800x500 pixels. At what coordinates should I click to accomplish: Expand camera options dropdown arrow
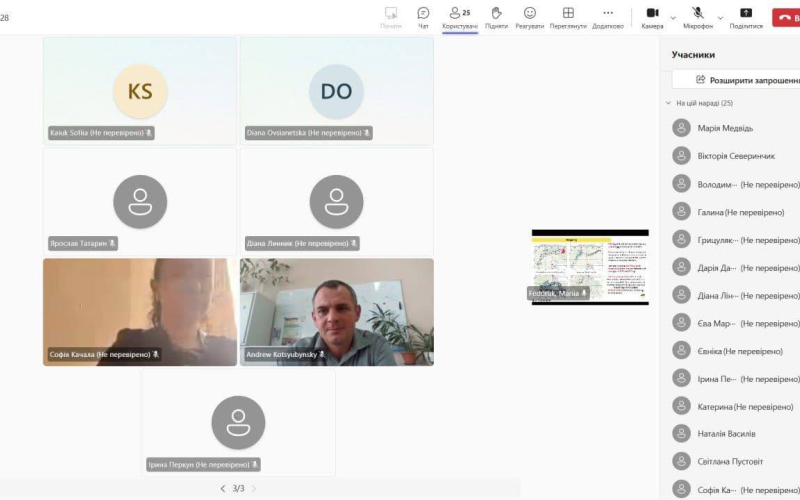pos(673,17)
